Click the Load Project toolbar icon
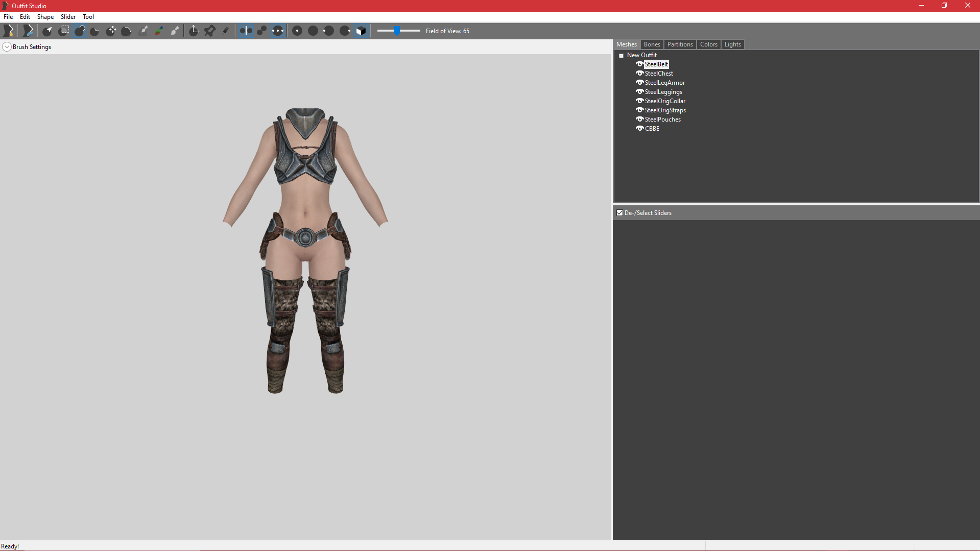Screen dimensions: 980x551 point(28,31)
